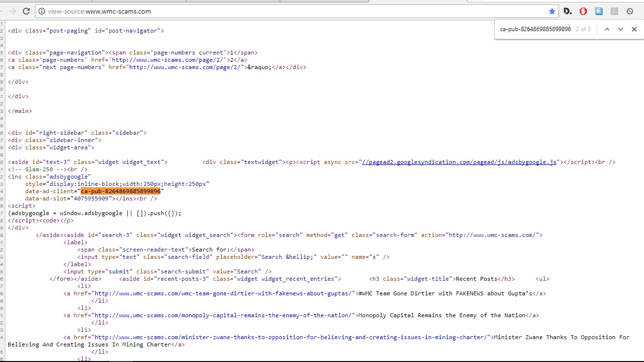Close the find bar
Screen dimensions: 644x362
pos(634,29)
